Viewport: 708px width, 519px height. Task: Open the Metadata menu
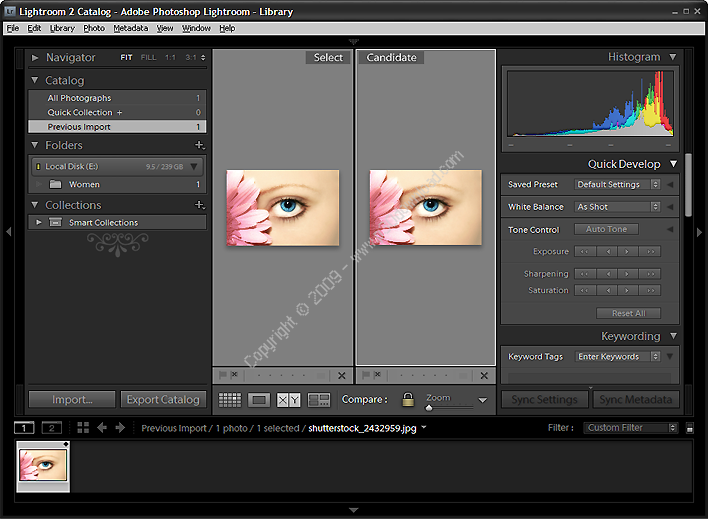[130, 28]
